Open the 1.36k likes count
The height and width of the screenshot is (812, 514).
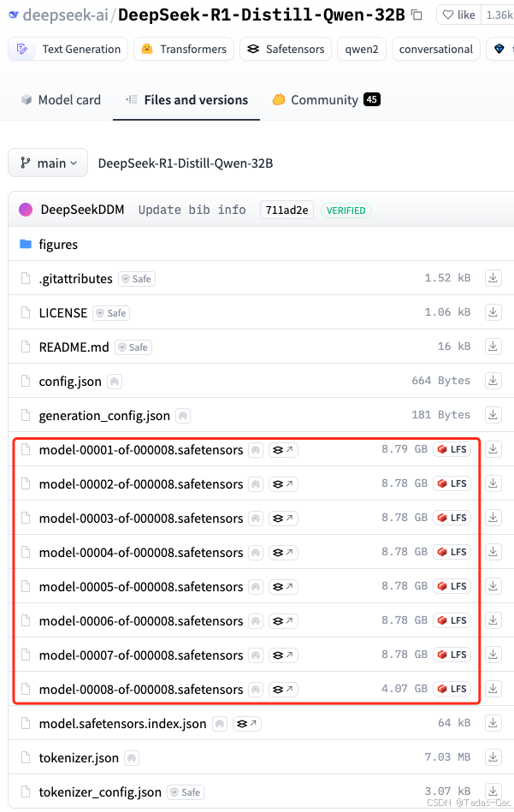click(499, 15)
